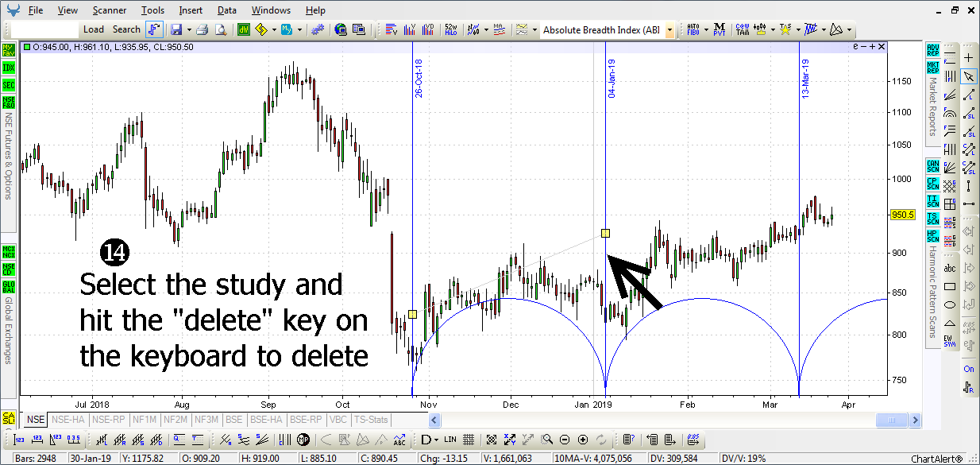Viewport: 980px width, 465px height.
Task: Click the MA moving average icon
Action: click(499, 29)
